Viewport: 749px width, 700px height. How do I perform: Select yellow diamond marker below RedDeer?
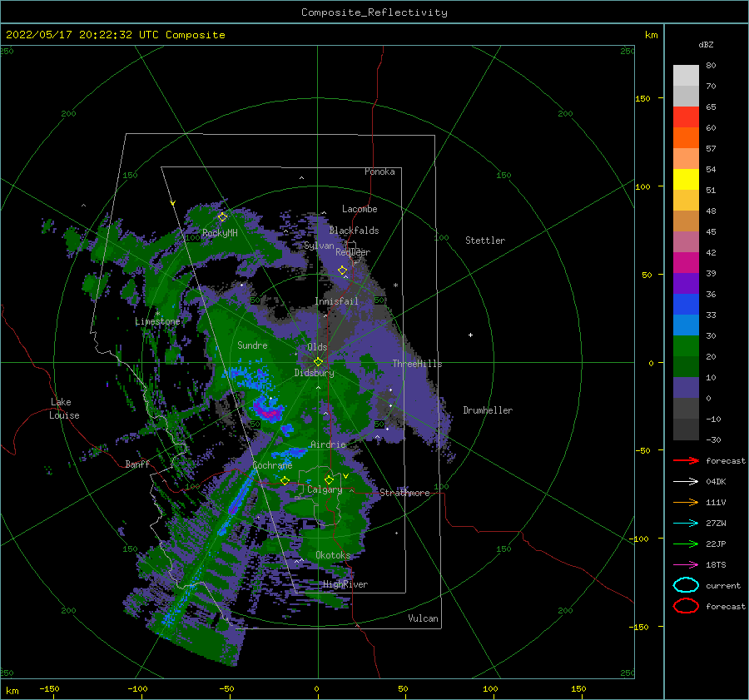(342, 271)
